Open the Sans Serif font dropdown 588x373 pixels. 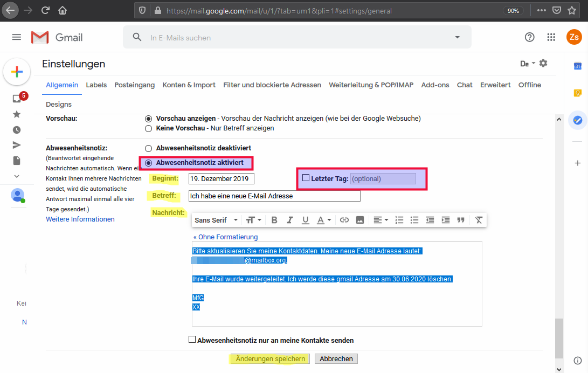pos(216,220)
